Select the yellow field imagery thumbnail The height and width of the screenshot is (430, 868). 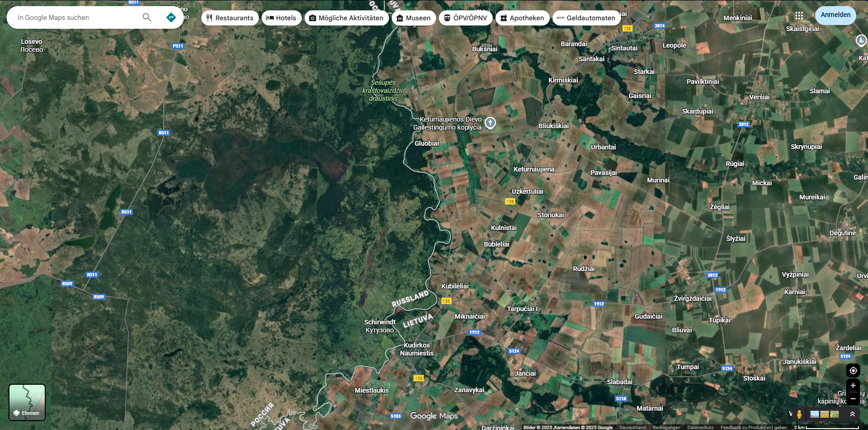coord(825,414)
